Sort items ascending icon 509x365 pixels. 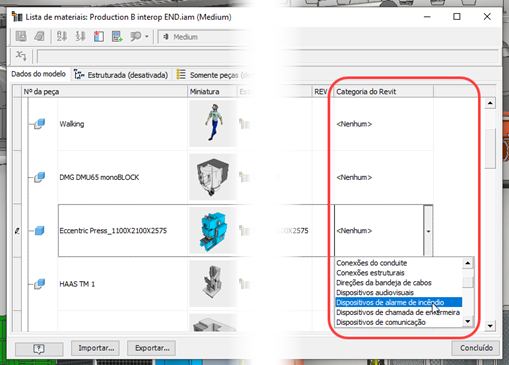(x=62, y=36)
